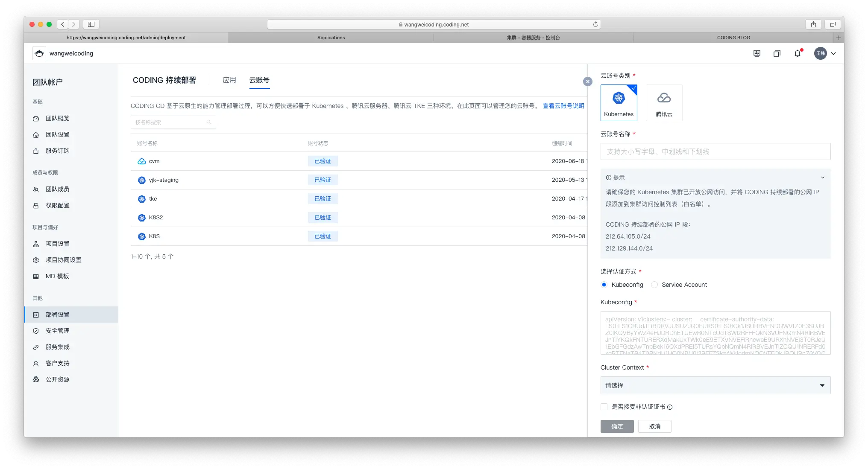Switch to the 应用 tab

[x=229, y=80]
